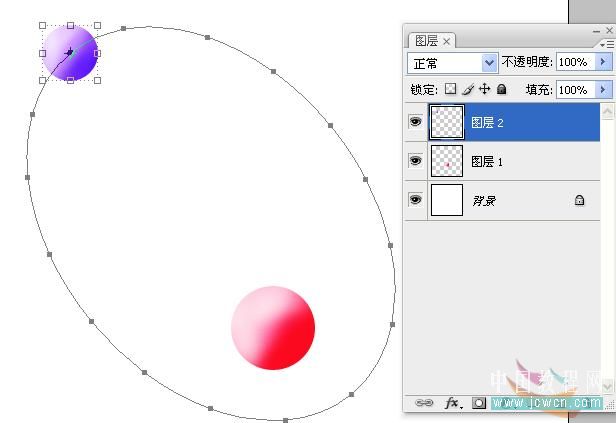Click the red sphere on the canvas
This screenshot has width=616, height=423.
[x=273, y=328]
